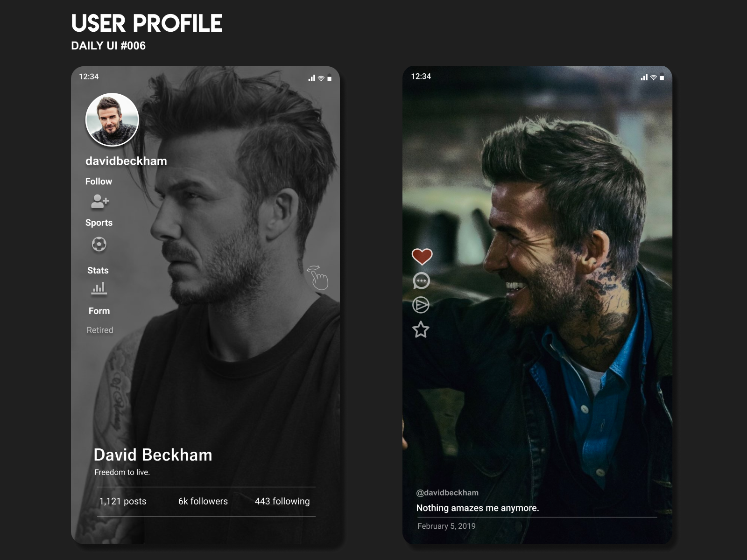Click the signal bars on the profile screen
Viewport: 747px width, 560px height.
coord(312,78)
